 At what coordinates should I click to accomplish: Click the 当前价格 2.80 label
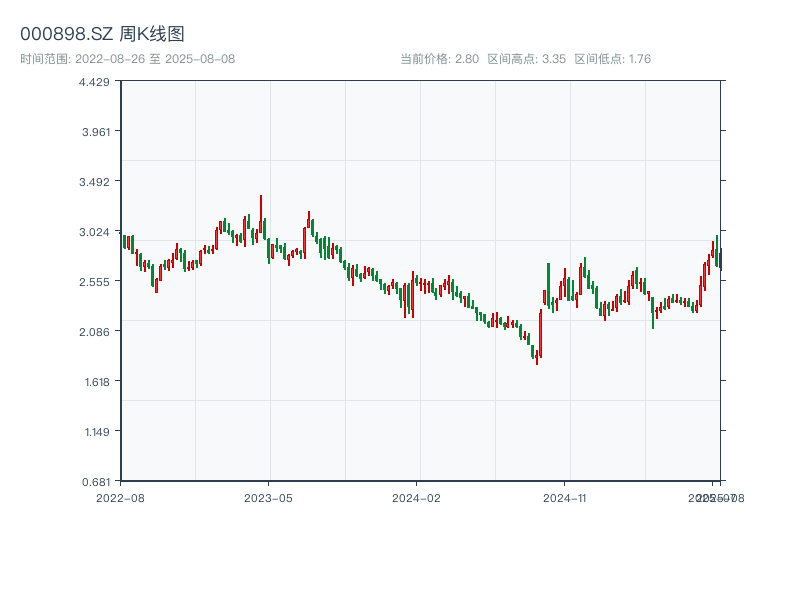click(x=439, y=59)
